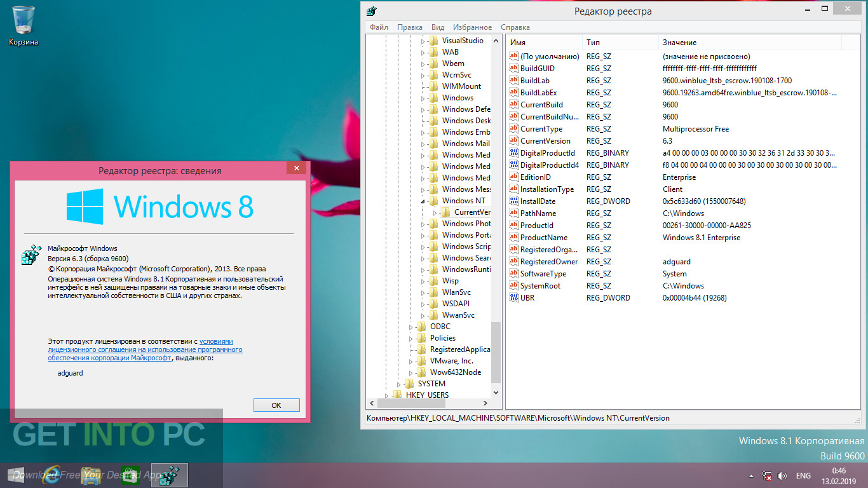Click the Значение column header

pos(750,42)
